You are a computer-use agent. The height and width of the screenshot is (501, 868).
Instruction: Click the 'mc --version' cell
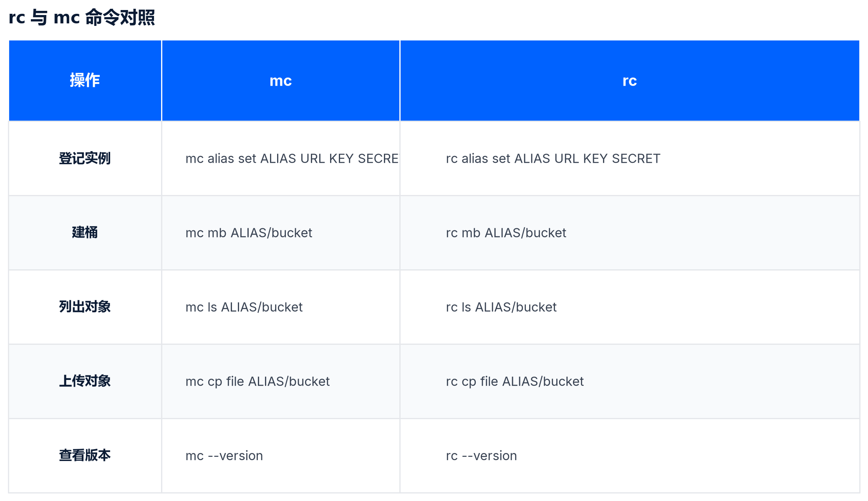click(280, 455)
